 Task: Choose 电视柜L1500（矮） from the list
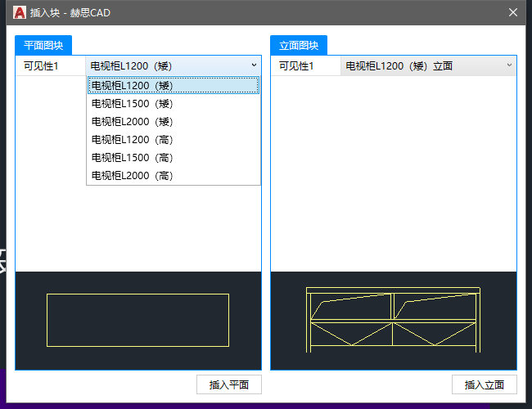[x=174, y=103]
